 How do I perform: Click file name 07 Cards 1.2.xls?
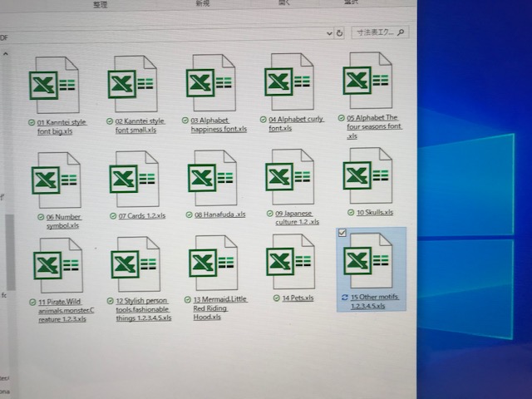pos(142,215)
